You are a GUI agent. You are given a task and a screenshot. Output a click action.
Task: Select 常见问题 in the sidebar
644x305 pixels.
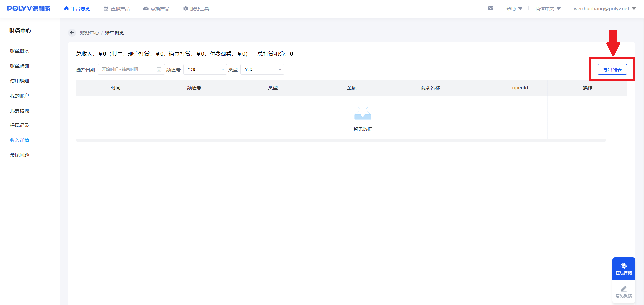[x=20, y=155]
